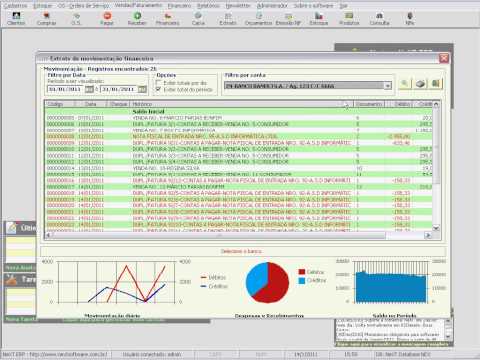
Task: Open the Compras toolbar icon
Action: coord(46,19)
